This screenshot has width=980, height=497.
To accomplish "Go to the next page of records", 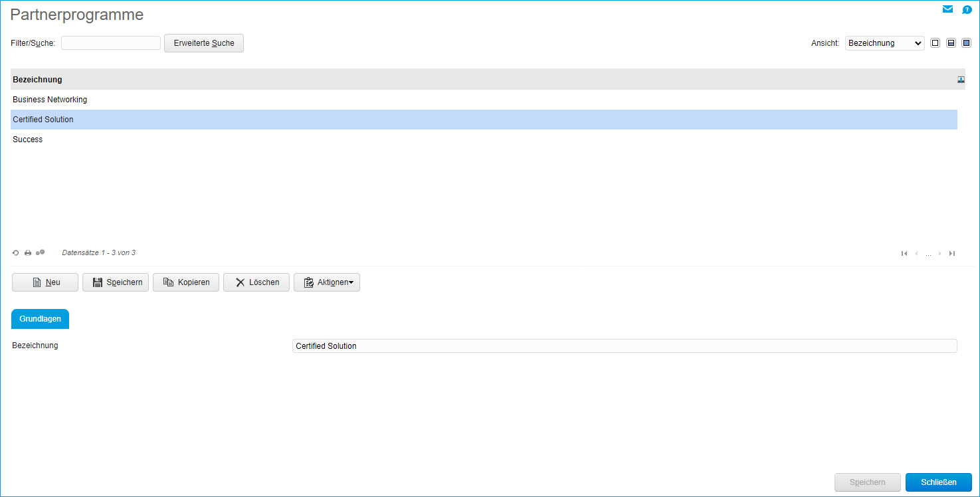I will (x=939, y=253).
